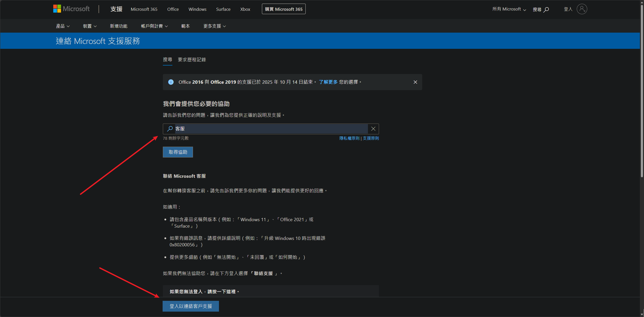Image resolution: width=644 pixels, height=317 pixels.
Task: Dismiss the Office 2016 support notice
Action: tap(415, 82)
